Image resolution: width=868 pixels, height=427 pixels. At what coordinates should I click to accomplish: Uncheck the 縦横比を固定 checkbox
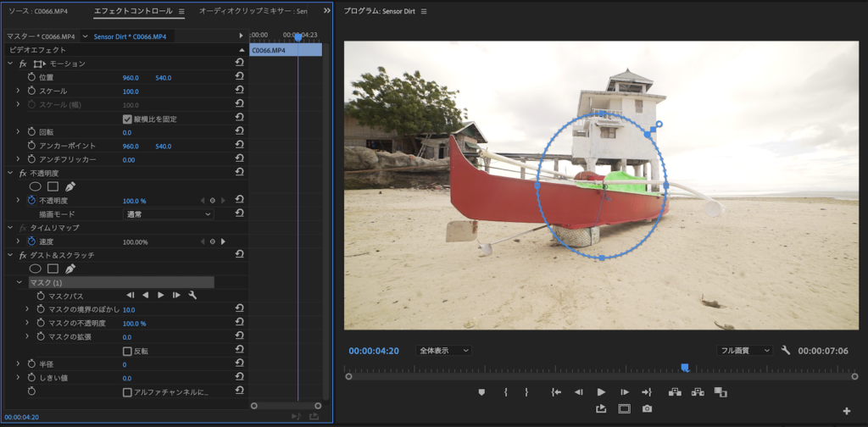coord(127,119)
